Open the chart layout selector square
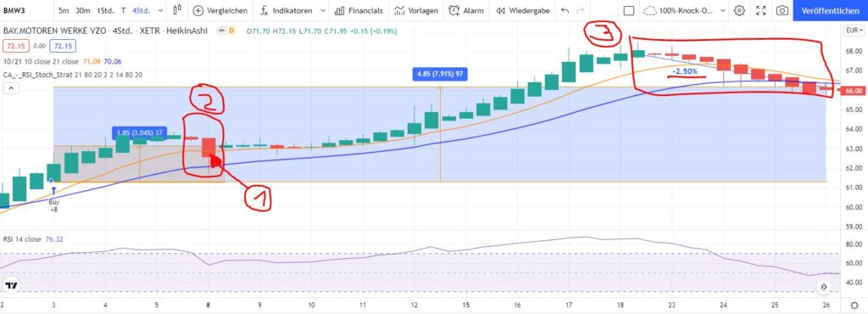This screenshot has width=868, height=314. pyautogui.click(x=628, y=10)
